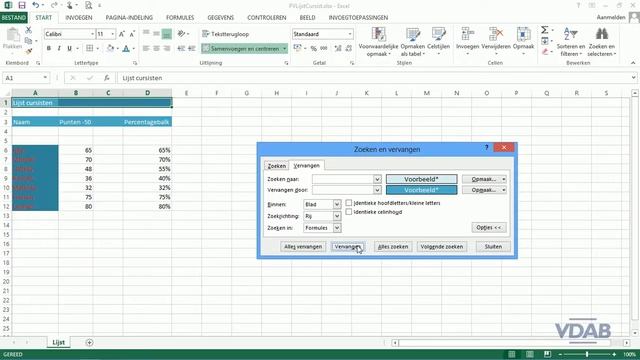Open Opmaak button for Vervangen door
Image resolution: width=640 pixels, height=360 pixels.
tap(484, 190)
